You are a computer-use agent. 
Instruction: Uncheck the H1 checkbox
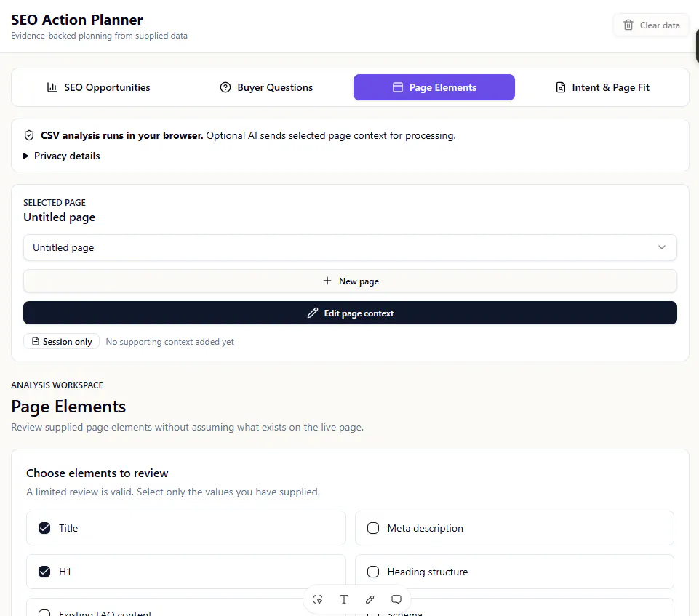(44, 572)
